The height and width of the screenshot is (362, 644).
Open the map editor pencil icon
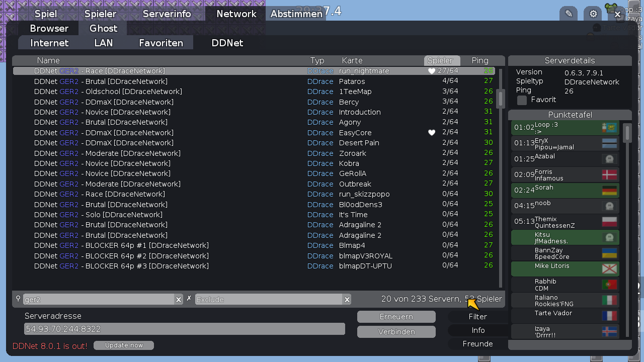tap(568, 14)
